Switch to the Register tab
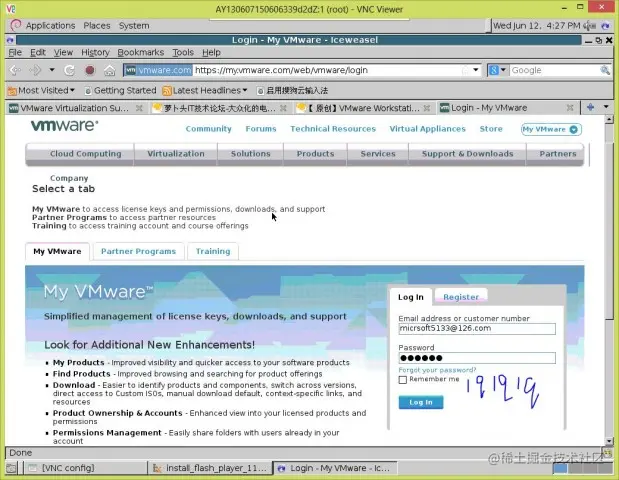Viewport: 619px width, 480px height. (461, 297)
